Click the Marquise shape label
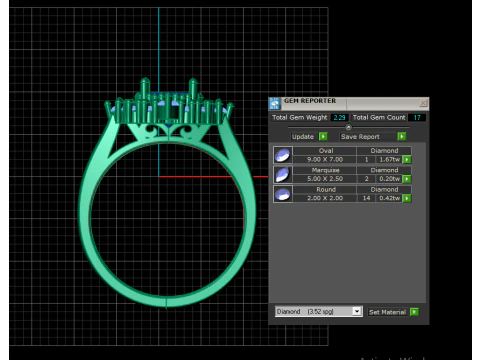The height and width of the screenshot is (360, 480). [326, 170]
